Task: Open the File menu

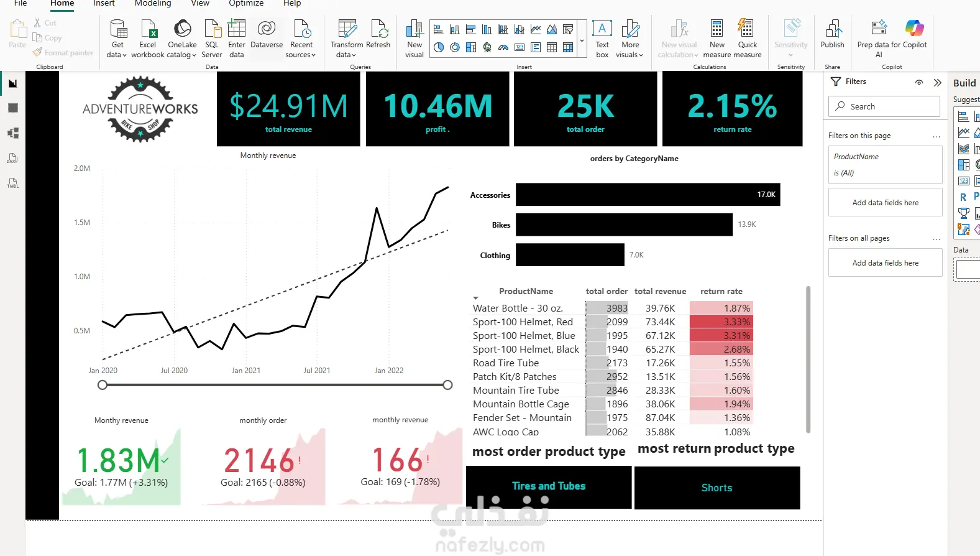Action: tap(21, 3)
